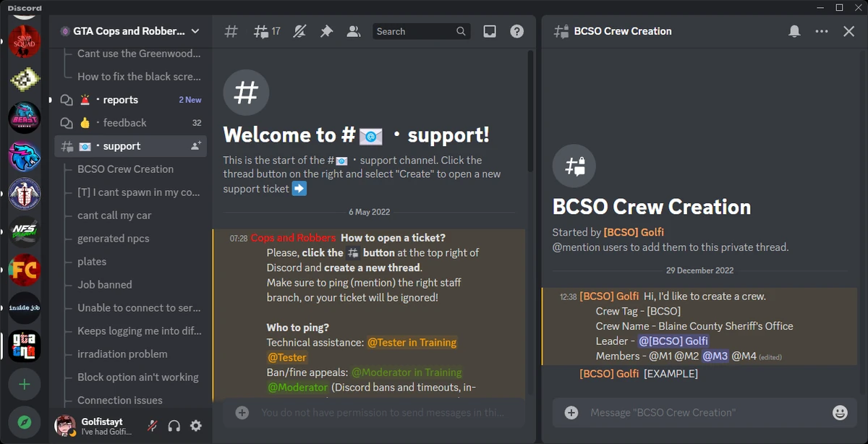Click the attachment plus button
868x444 pixels.
pos(571,413)
